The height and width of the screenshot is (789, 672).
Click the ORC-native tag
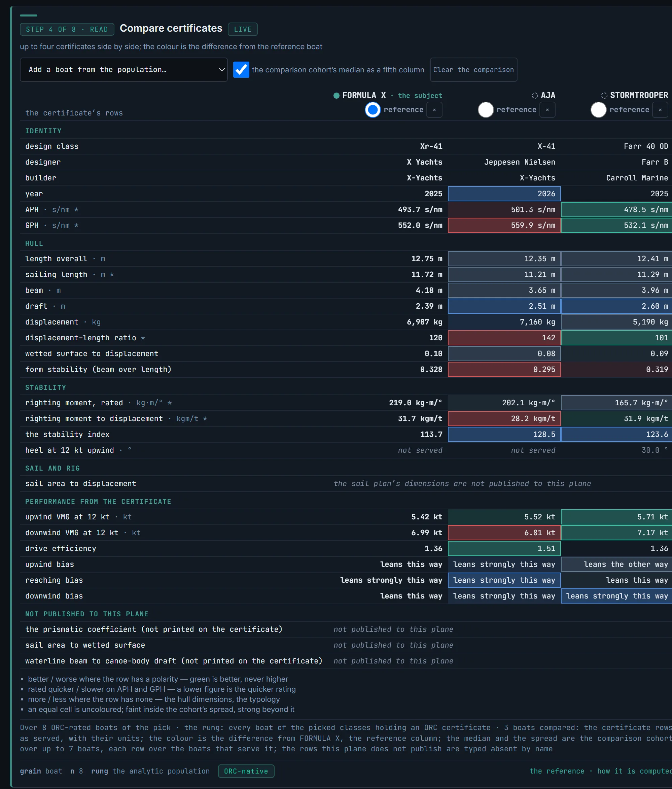(x=246, y=771)
